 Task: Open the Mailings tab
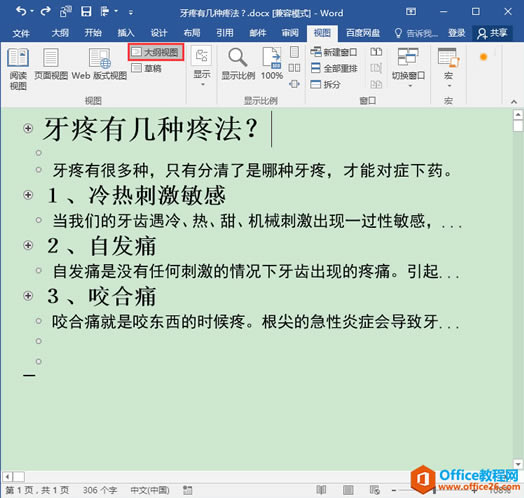[x=258, y=33]
